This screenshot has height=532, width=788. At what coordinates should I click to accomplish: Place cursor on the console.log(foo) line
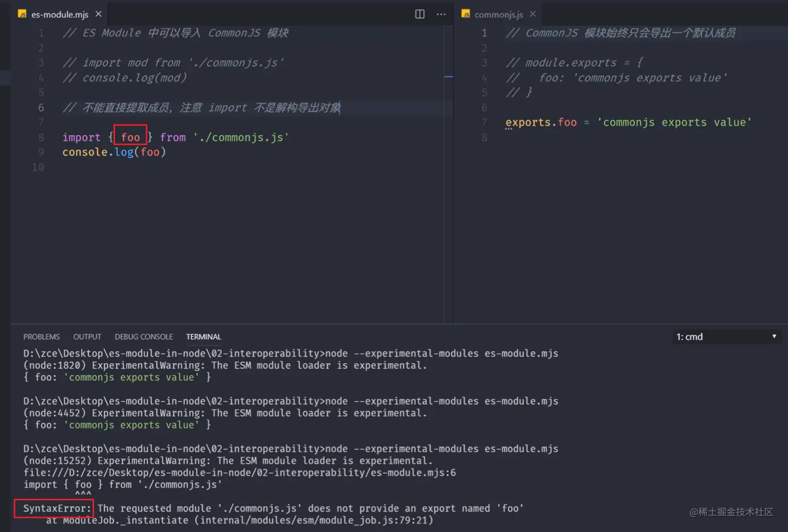114,152
